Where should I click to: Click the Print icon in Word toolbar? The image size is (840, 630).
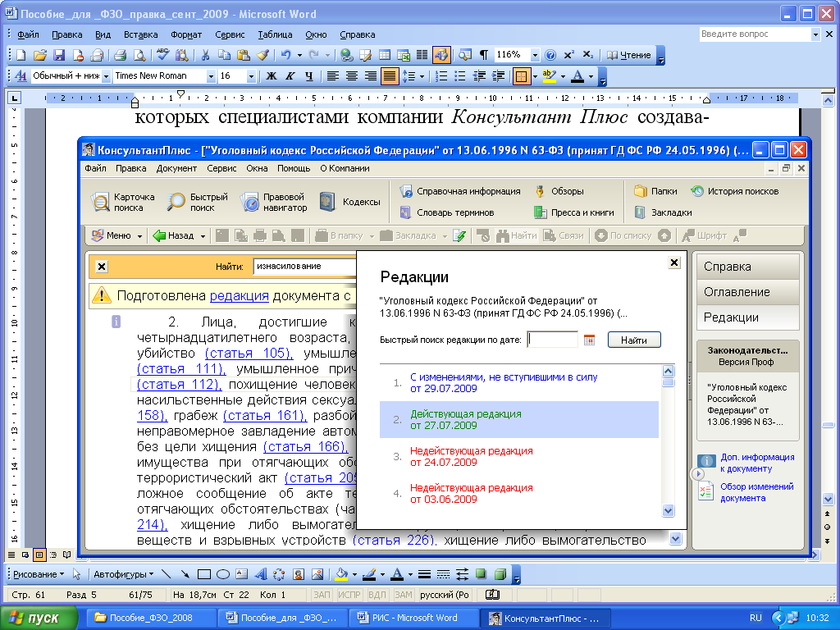[x=120, y=55]
